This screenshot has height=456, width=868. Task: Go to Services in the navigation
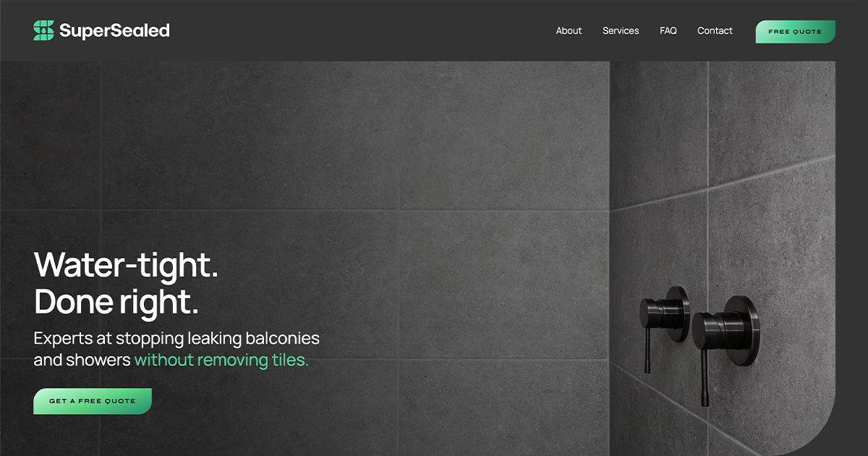(621, 30)
